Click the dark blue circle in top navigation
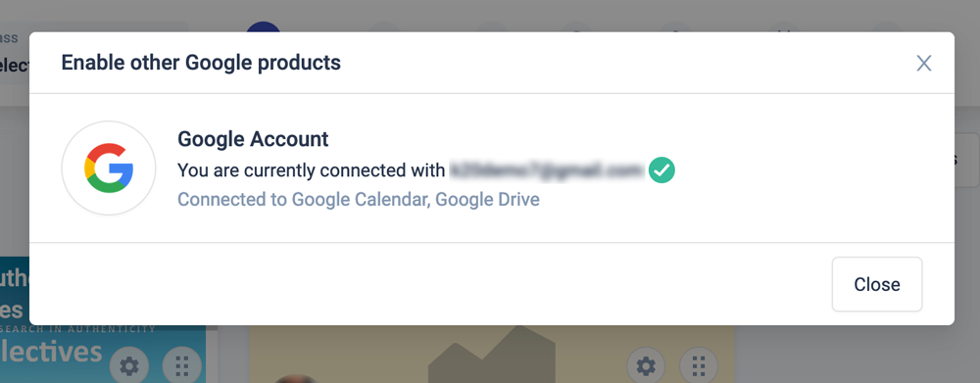 pyautogui.click(x=263, y=26)
